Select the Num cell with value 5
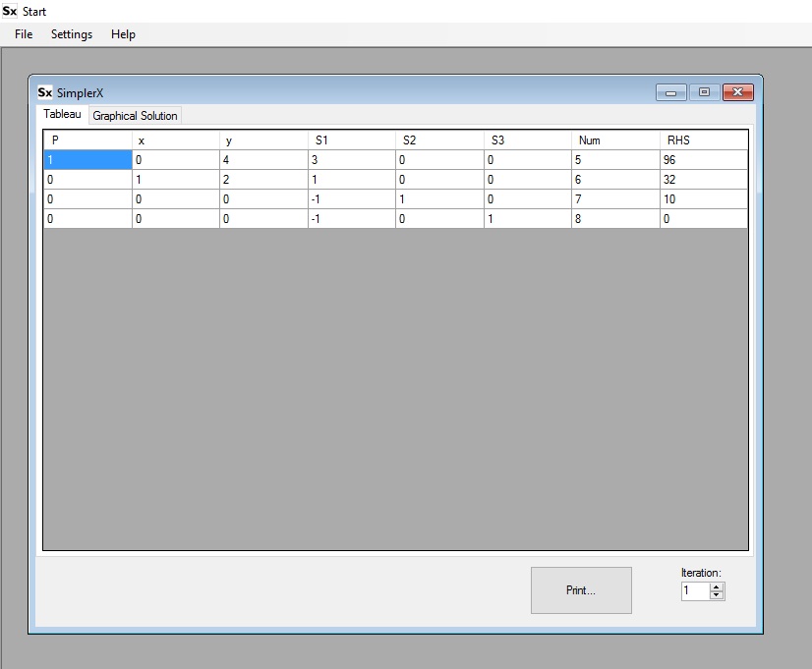Viewport: 812px width, 669px height. click(x=615, y=160)
